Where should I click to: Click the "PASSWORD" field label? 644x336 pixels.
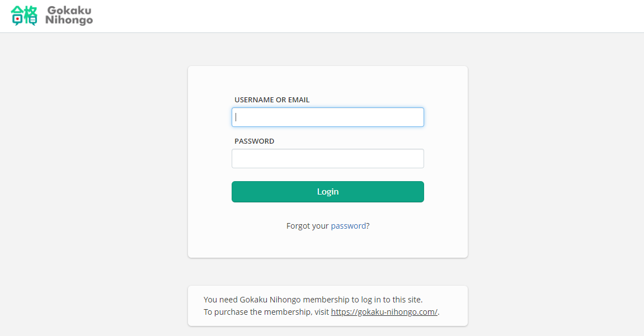pos(254,141)
